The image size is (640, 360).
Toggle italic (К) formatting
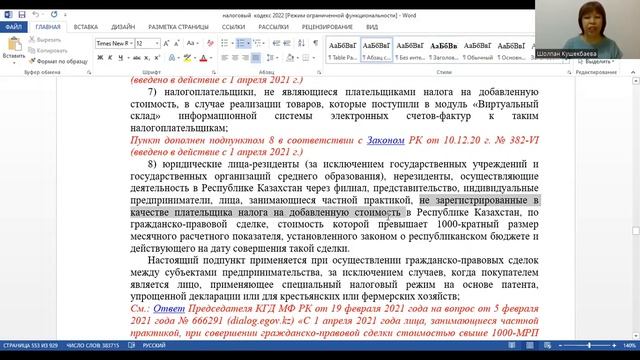click(110, 58)
